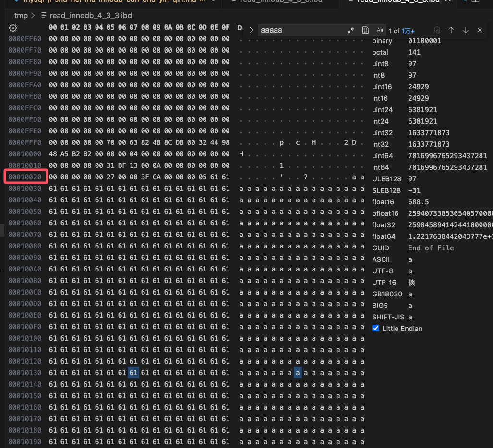
Task: Toggle regex search in find widget
Action: tap(351, 30)
